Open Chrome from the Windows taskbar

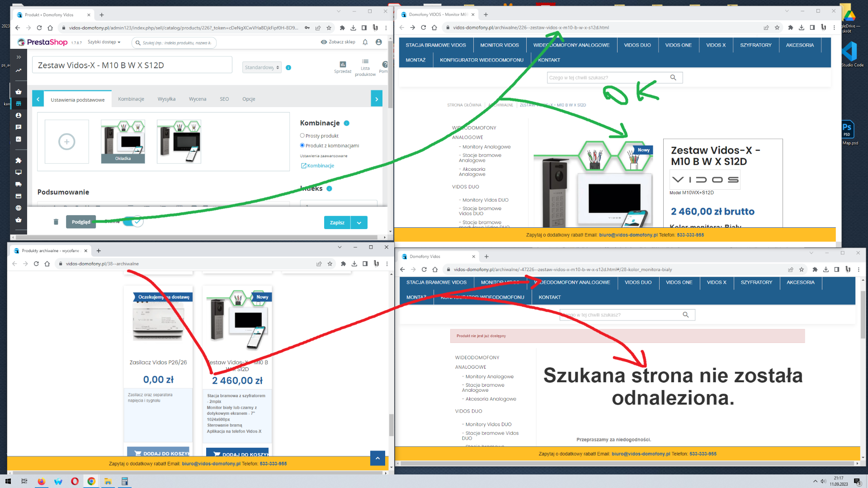pos(91,481)
